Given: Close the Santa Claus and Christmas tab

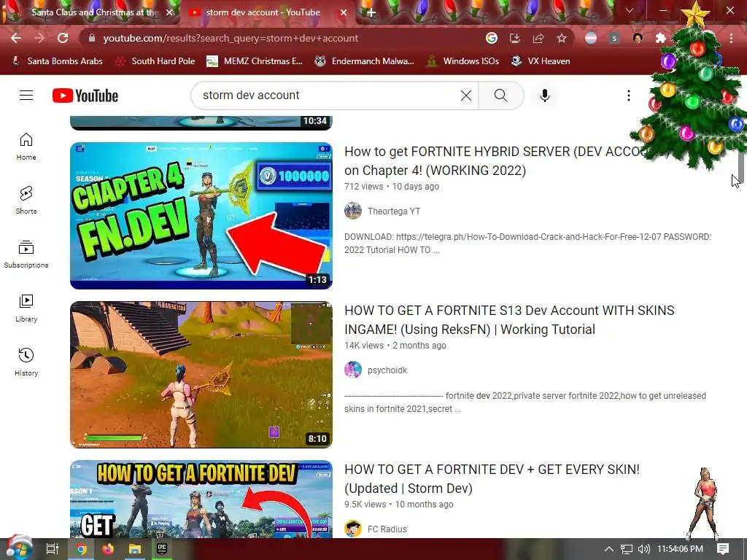Looking at the screenshot, I should tap(169, 12).
